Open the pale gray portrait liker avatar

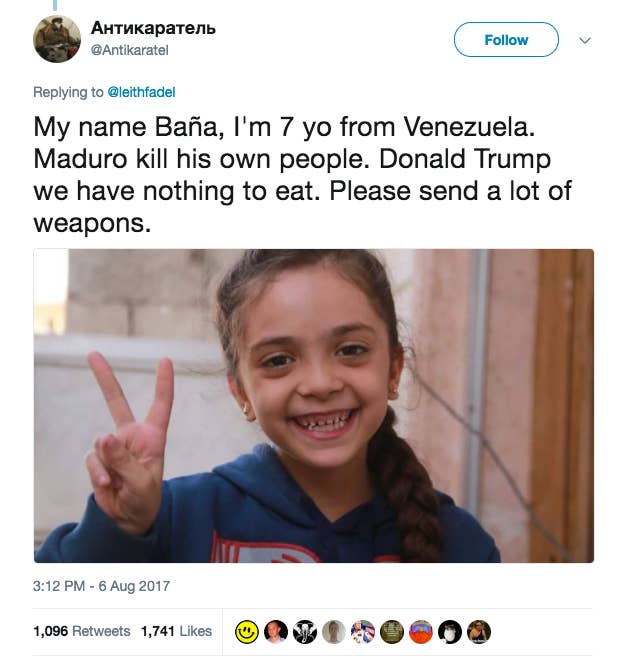334,632
